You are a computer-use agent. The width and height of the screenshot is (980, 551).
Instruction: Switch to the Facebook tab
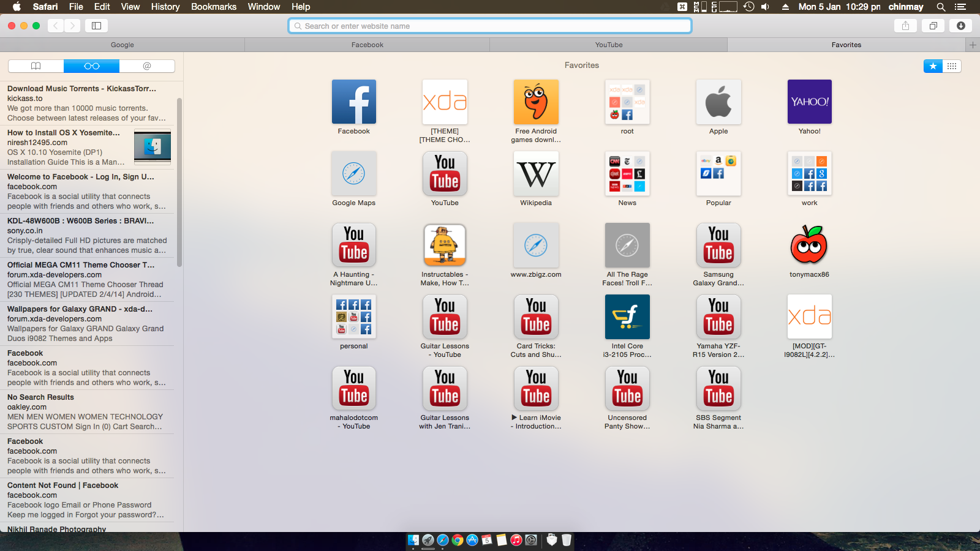click(367, 45)
